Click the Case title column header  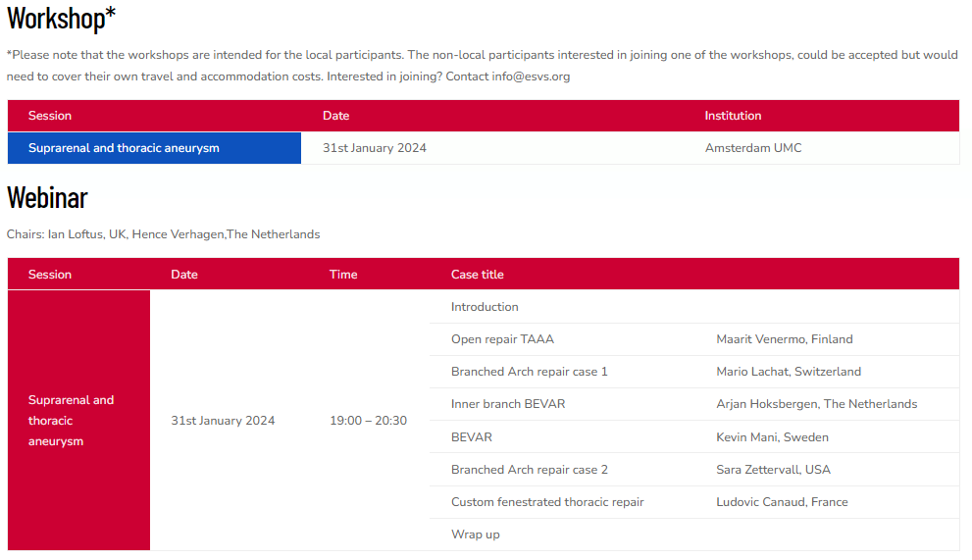(x=478, y=275)
